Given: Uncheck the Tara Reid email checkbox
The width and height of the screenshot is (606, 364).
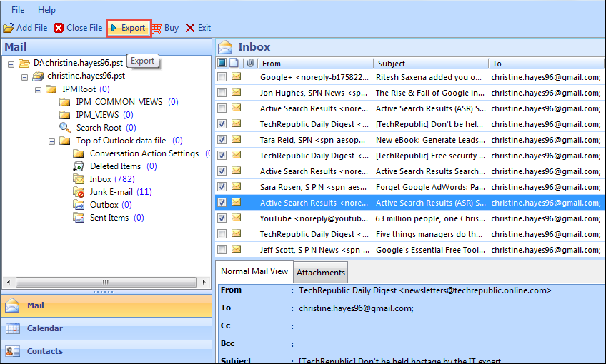Looking at the screenshot, I should (x=222, y=140).
